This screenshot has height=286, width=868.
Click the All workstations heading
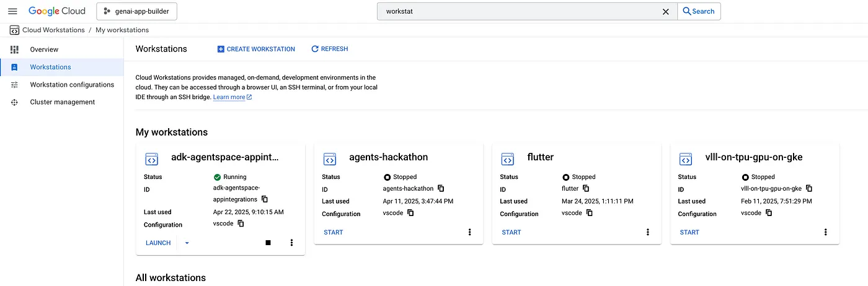(x=170, y=278)
